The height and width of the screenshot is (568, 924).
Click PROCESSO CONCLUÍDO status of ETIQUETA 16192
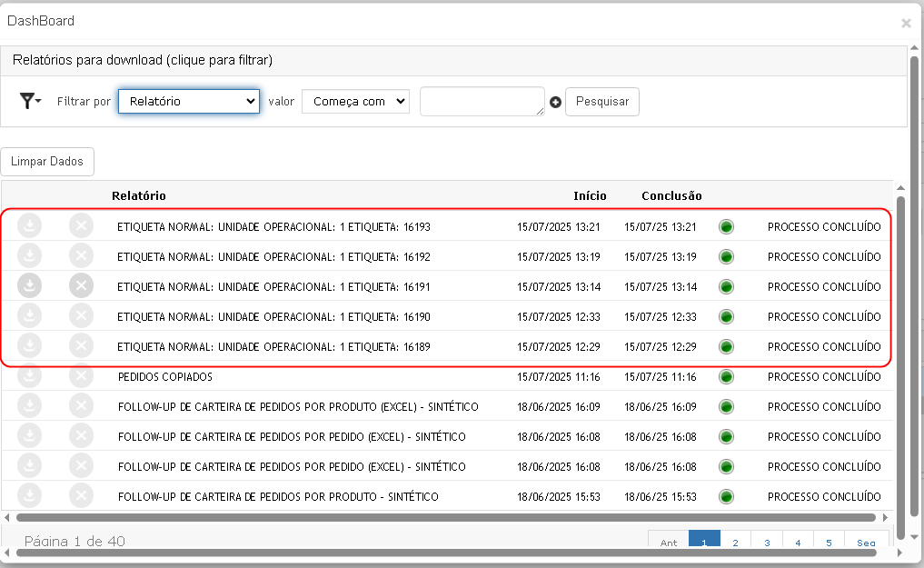click(824, 257)
